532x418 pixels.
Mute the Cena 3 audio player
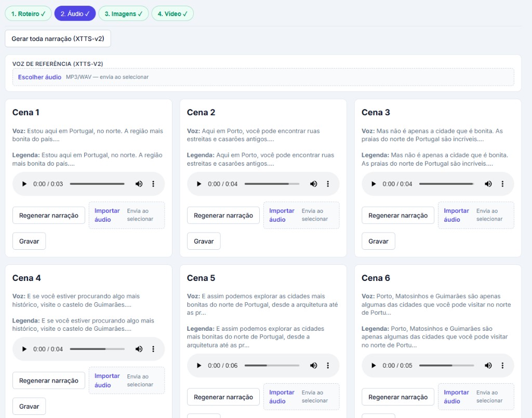tap(488, 184)
